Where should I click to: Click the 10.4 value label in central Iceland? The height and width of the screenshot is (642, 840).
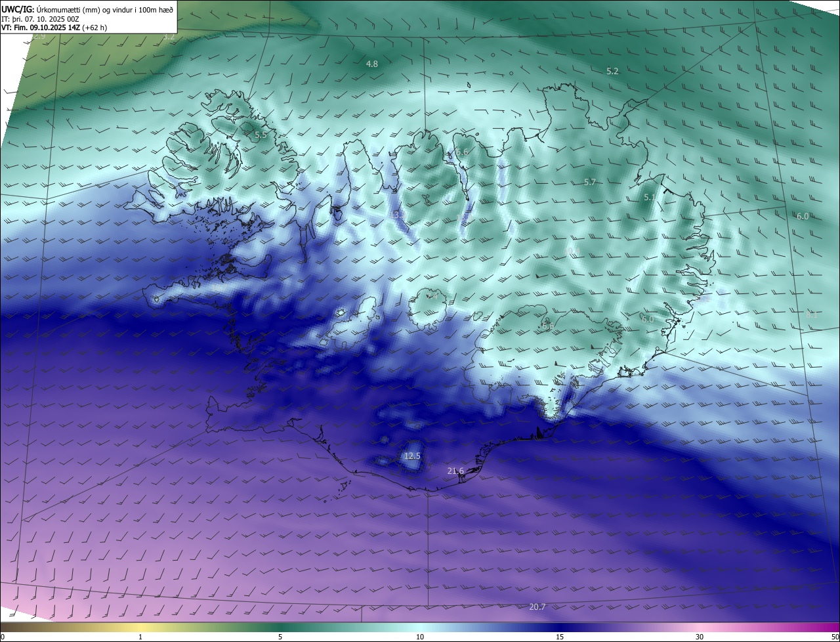point(571,252)
